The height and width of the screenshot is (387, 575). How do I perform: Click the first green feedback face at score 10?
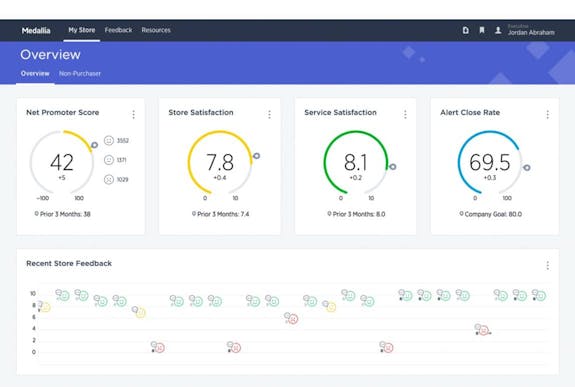[64, 296]
